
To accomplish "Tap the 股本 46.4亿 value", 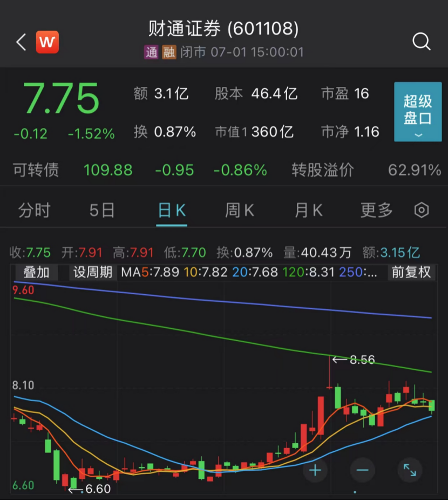I will [x=256, y=94].
